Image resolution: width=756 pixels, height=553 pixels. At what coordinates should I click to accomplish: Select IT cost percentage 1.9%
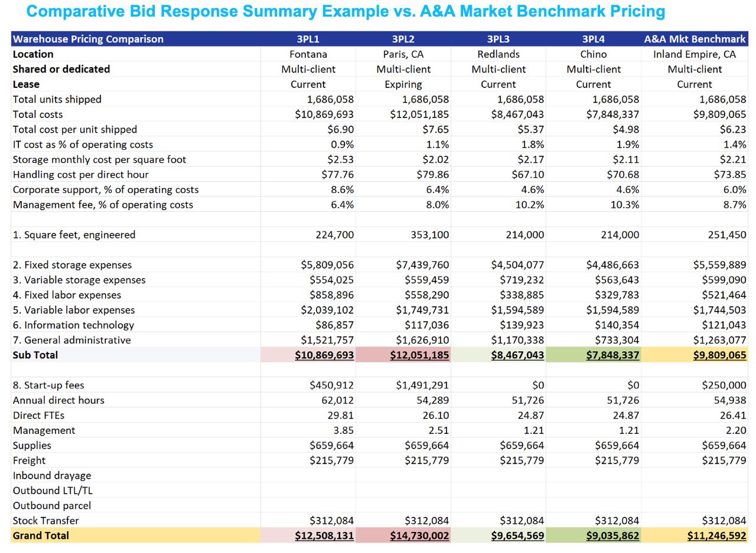click(x=627, y=145)
